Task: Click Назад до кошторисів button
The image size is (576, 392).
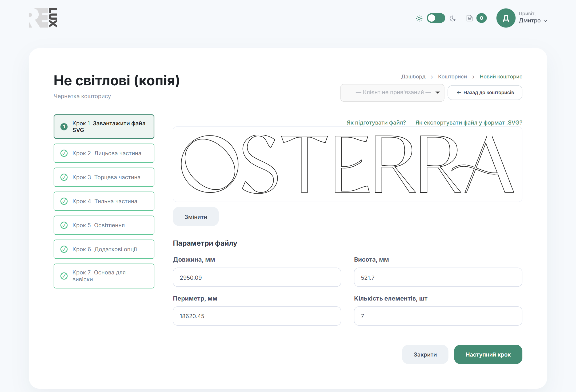Action: 485,93
